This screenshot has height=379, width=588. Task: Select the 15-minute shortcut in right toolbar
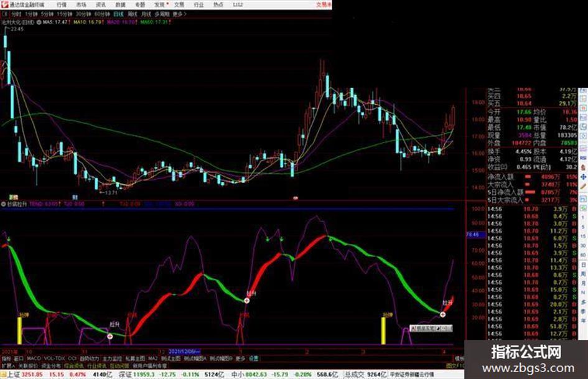(584, 236)
